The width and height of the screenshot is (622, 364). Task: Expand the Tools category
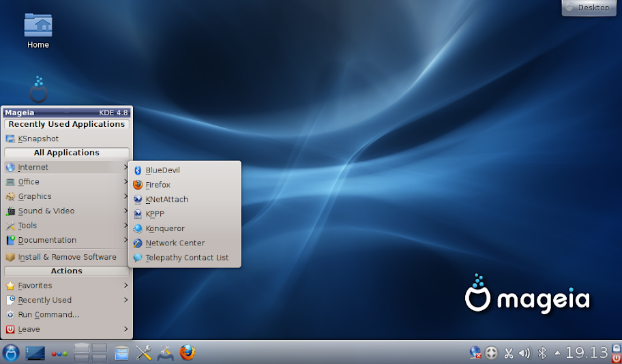67,226
